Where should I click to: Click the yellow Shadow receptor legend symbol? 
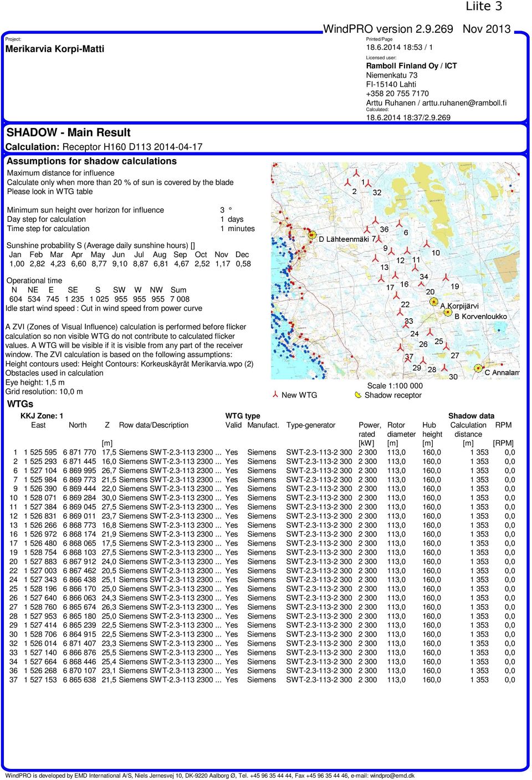(358, 395)
